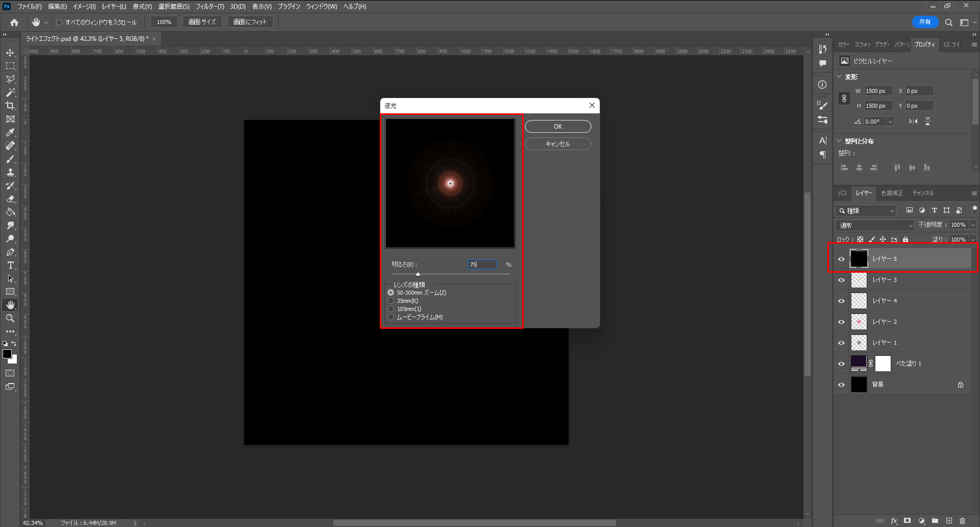Collapse the 変形 section in properties
980x527 pixels.
point(840,77)
